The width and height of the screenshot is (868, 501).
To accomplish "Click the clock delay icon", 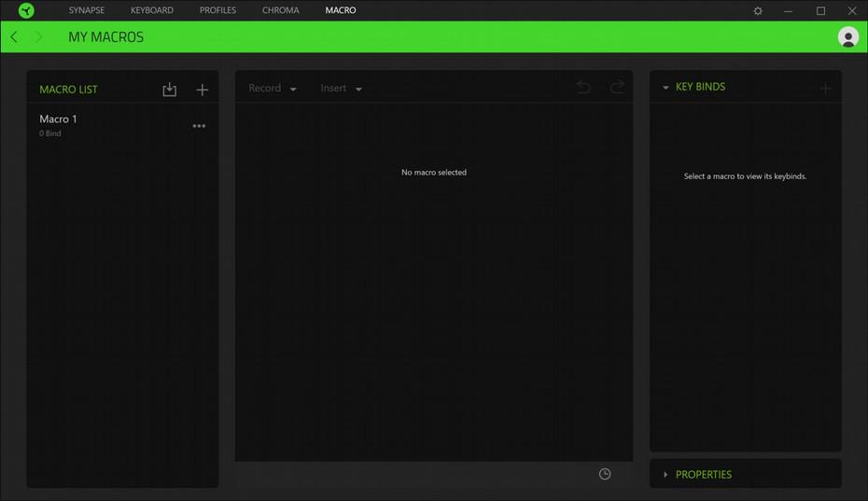I will coord(605,474).
